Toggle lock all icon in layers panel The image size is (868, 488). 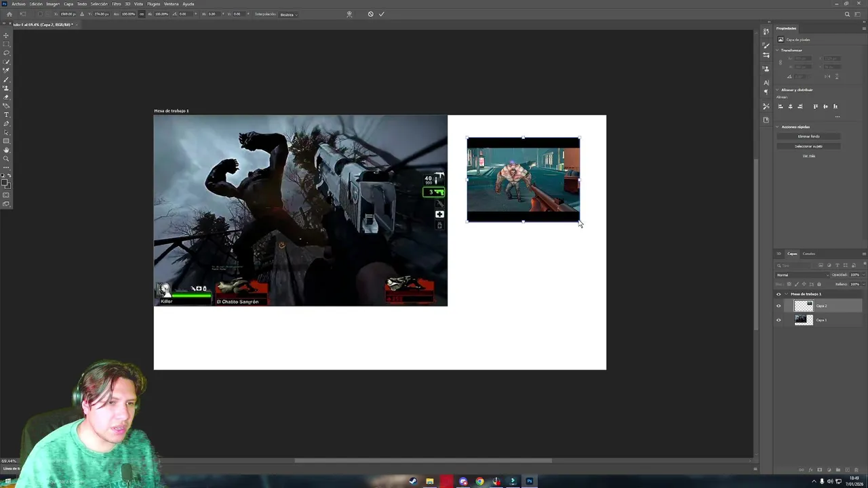point(819,284)
